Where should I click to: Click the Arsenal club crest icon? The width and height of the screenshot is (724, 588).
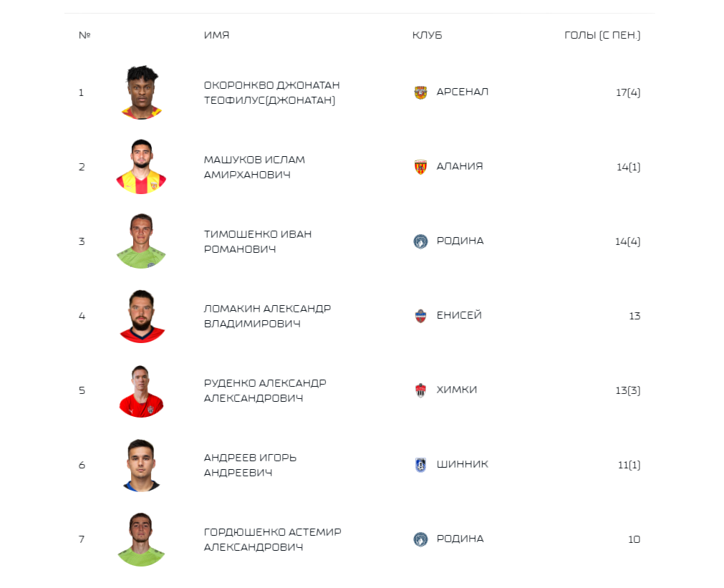[420, 92]
